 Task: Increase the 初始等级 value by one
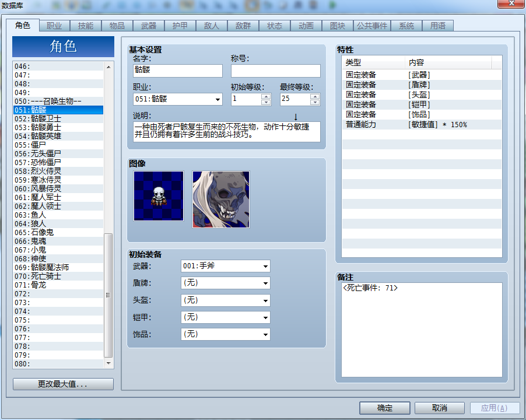(x=266, y=96)
